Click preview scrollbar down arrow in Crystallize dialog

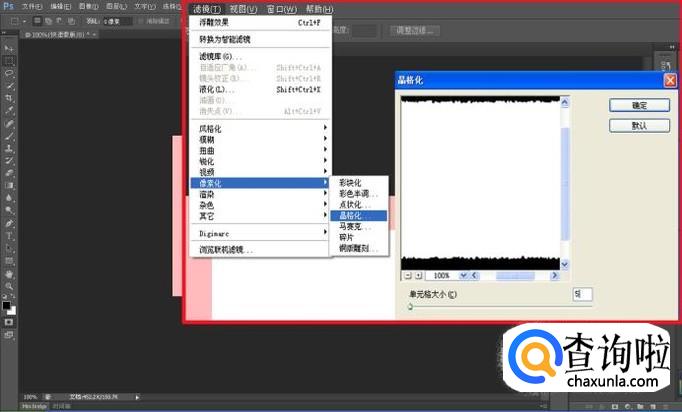pyautogui.click(x=565, y=264)
